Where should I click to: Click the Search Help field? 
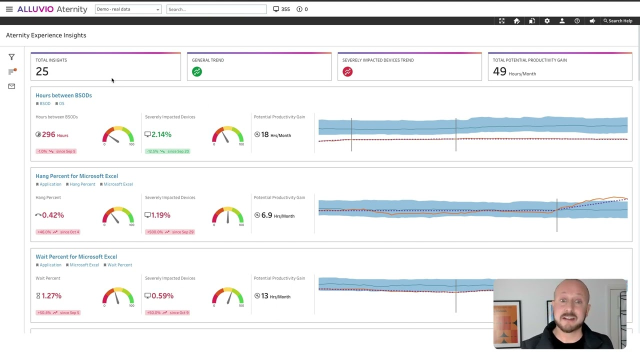click(618, 21)
